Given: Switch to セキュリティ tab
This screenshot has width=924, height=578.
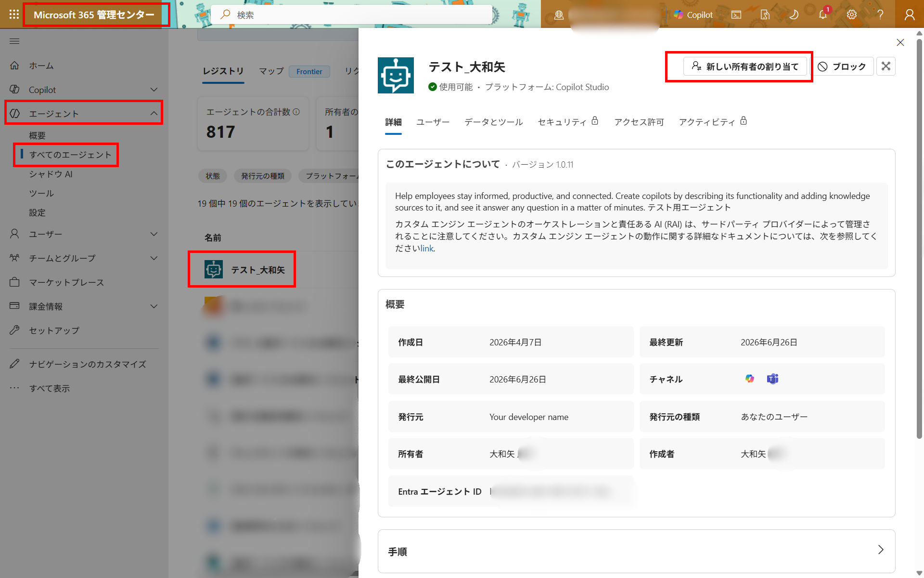Looking at the screenshot, I should point(567,122).
